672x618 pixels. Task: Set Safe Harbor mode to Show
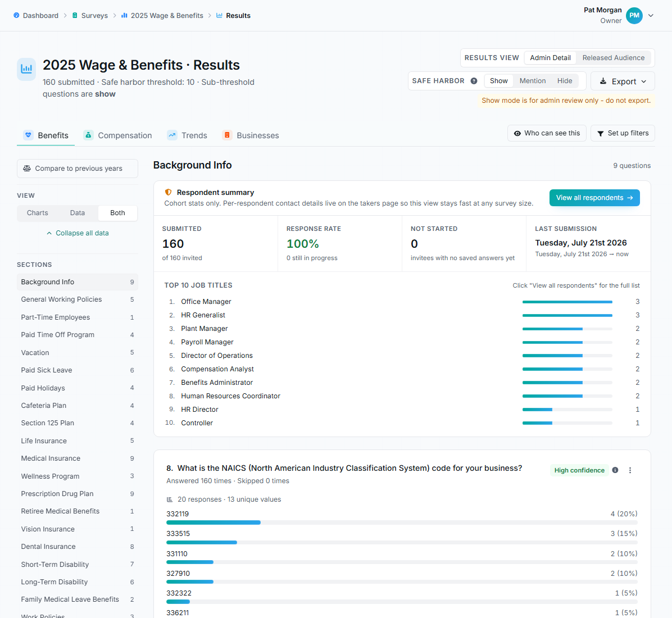pyautogui.click(x=498, y=81)
